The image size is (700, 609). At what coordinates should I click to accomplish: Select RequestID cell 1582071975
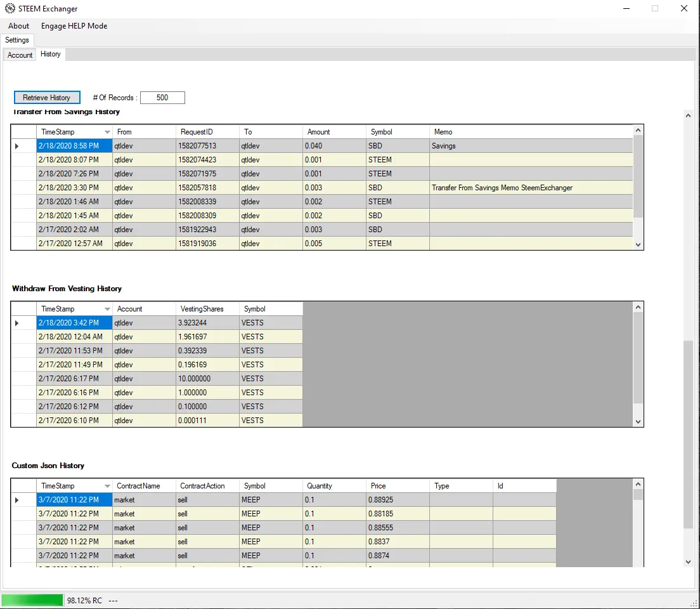coord(207,174)
